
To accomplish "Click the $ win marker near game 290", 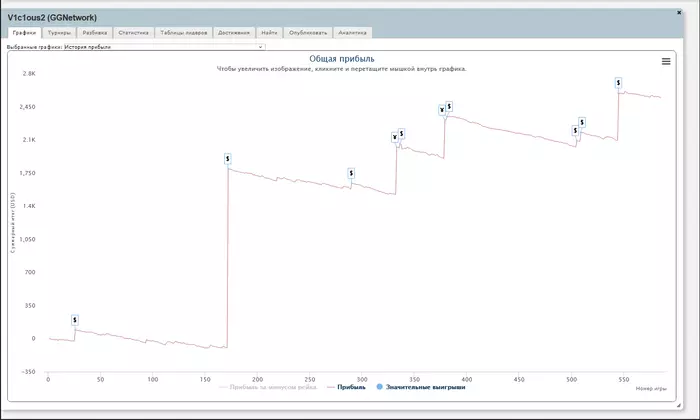I will 351,173.
